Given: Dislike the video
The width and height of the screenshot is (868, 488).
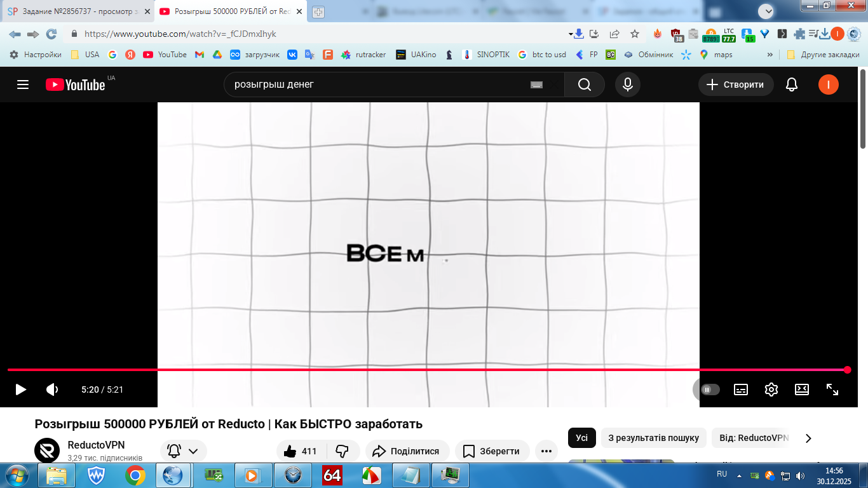Looking at the screenshot, I should [x=342, y=451].
